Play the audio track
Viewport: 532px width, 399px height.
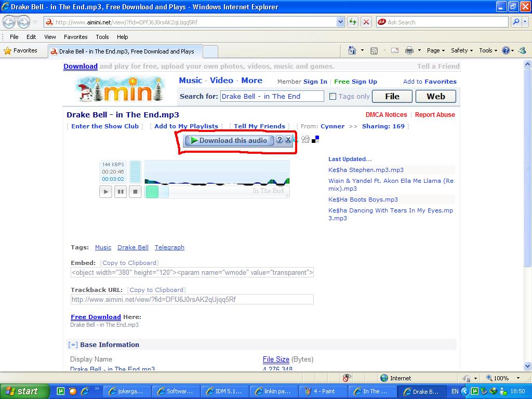[x=105, y=192]
